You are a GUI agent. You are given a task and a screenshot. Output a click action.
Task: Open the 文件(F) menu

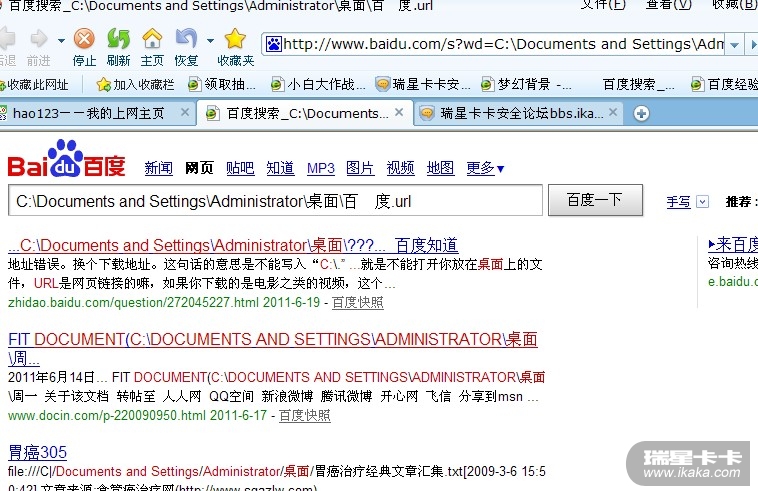(x=603, y=5)
